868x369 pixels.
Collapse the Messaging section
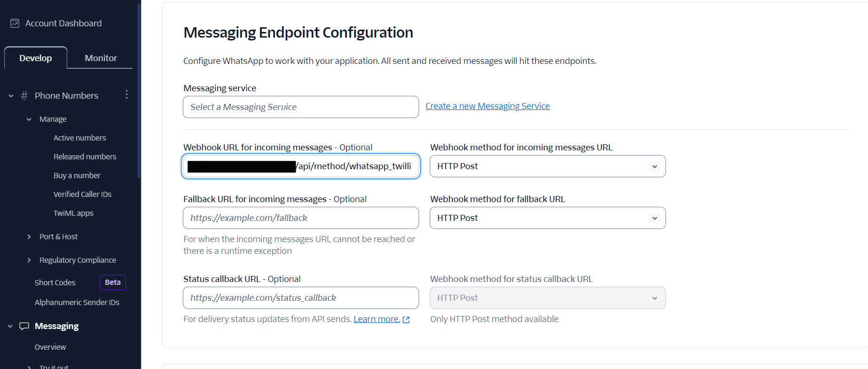pos(10,326)
